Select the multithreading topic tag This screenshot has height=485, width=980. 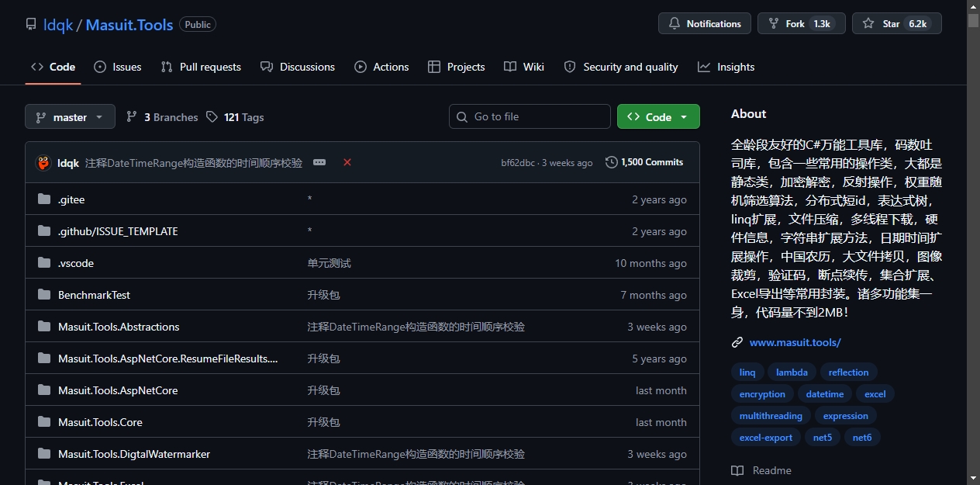771,416
